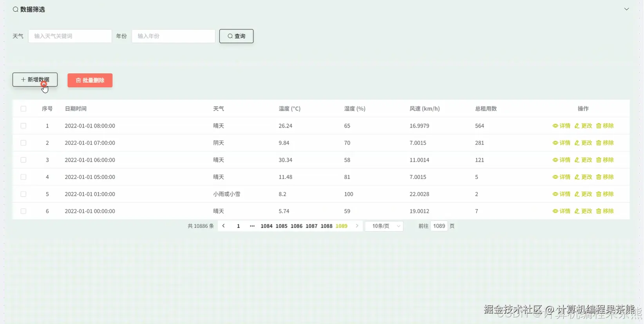The width and height of the screenshot is (644, 324).
Task: Check the box for row 1 (08:00:00)
Action: point(24,126)
